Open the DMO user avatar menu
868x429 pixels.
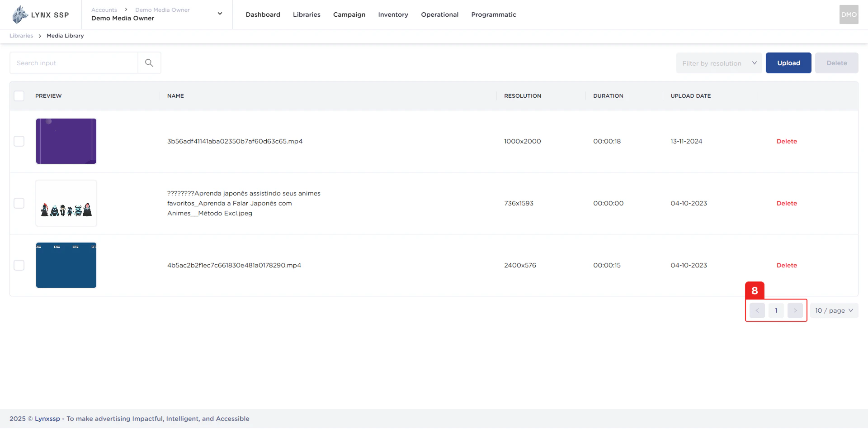pos(849,14)
